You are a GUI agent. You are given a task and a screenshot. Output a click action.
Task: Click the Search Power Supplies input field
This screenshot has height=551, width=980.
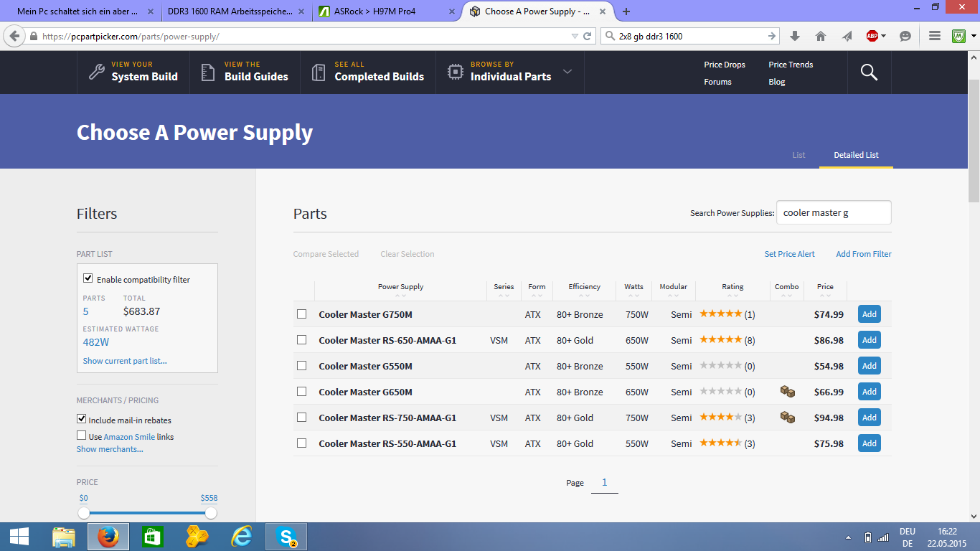[834, 212]
